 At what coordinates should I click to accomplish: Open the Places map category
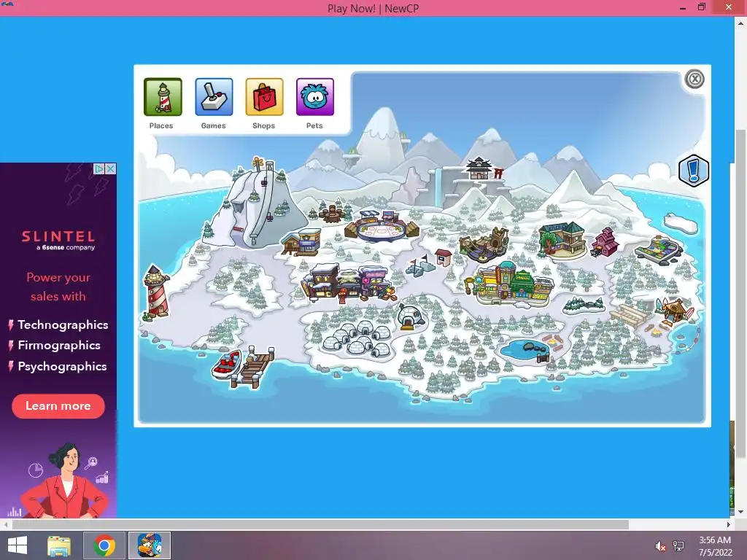coord(163,97)
